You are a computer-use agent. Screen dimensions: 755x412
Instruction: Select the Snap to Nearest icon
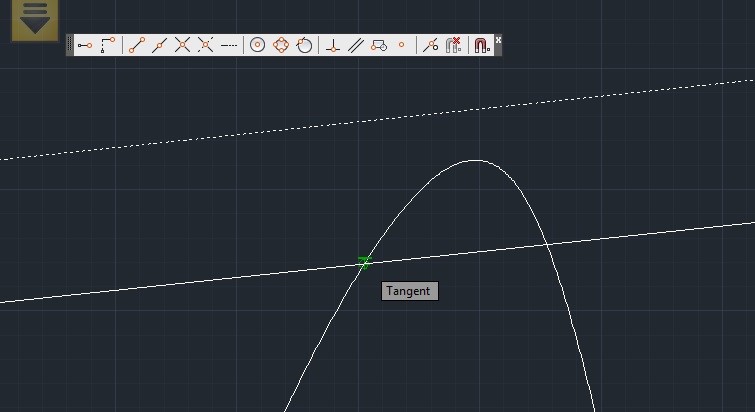pos(430,45)
